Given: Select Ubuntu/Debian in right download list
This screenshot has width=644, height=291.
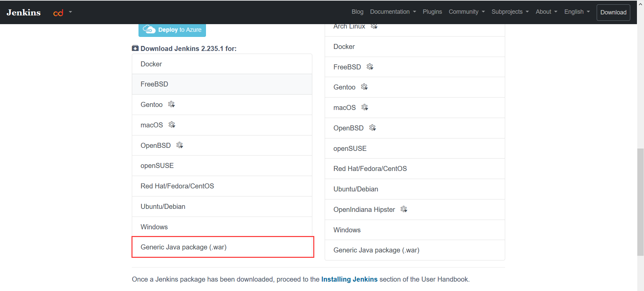Looking at the screenshot, I should 415,189.
